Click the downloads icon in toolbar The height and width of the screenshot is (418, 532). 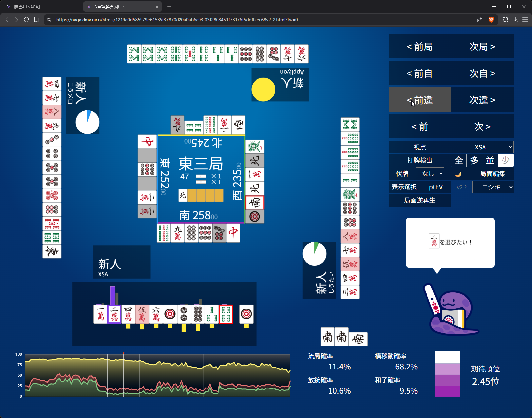point(515,20)
